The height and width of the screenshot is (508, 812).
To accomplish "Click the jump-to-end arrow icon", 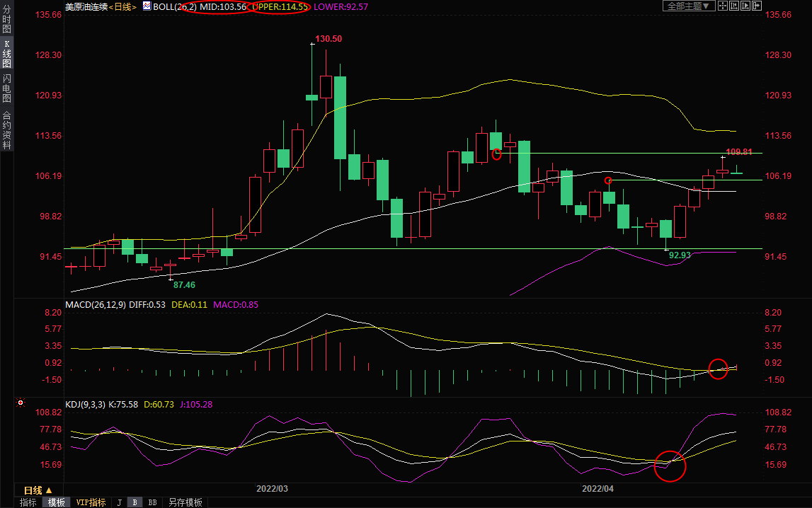I will (x=757, y=6).
